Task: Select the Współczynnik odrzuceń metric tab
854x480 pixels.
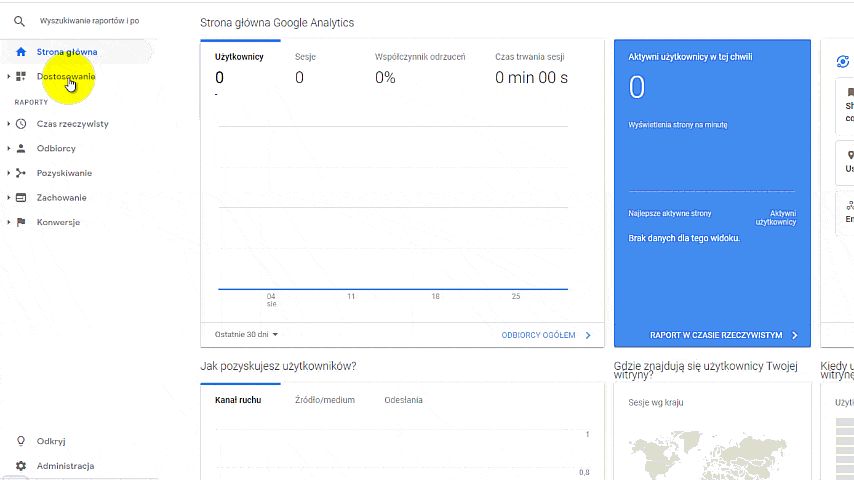Action: coord(420,68)
